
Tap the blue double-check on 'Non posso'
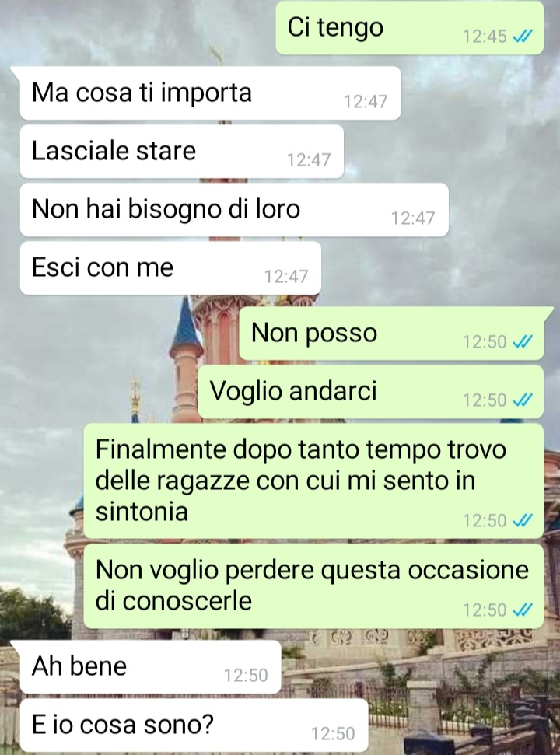point(523,341)
